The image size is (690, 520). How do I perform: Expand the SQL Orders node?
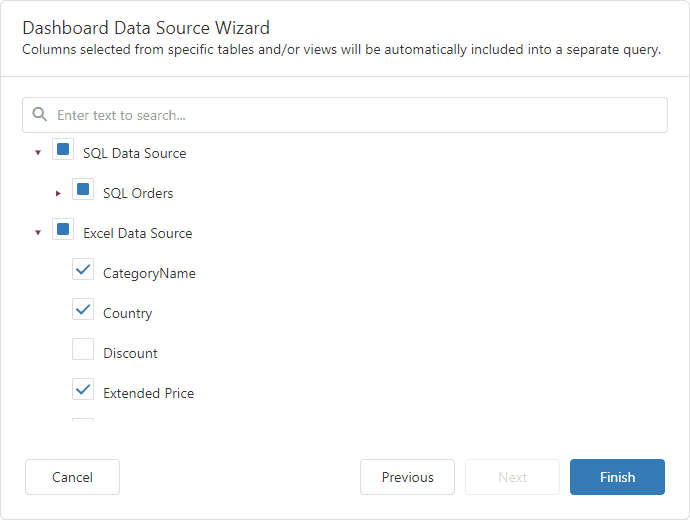(x=58, y=193)
